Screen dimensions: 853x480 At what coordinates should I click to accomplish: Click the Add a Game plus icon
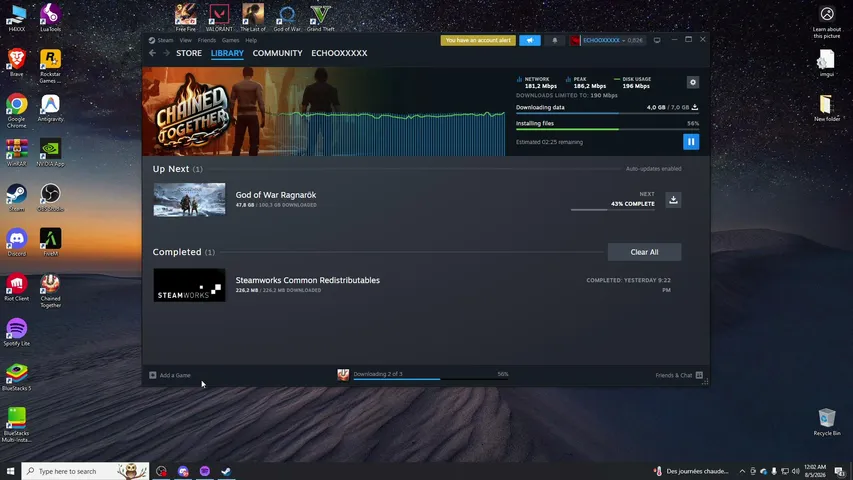pyautogui.click(x=153, y=375)
